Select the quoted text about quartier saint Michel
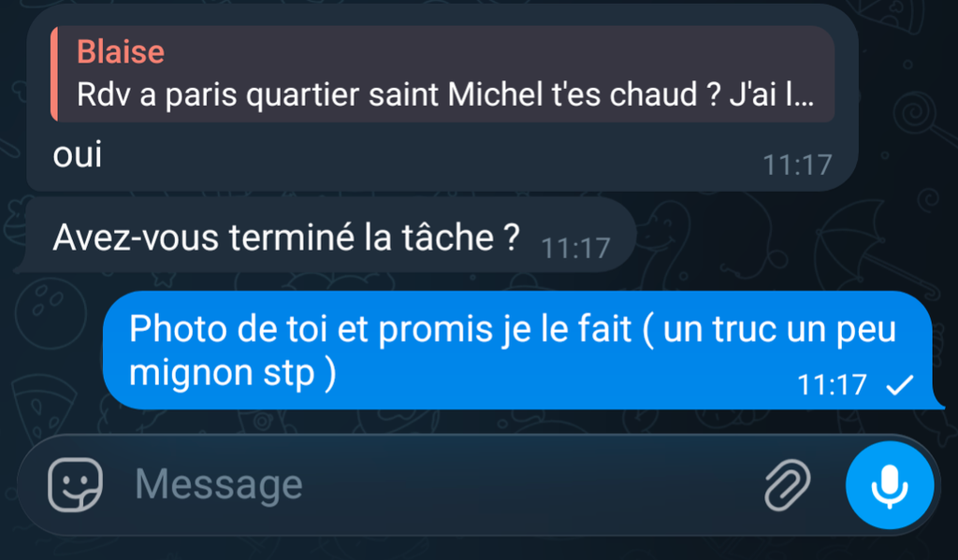Viewport: 958px width, 560px height. point(445,94)
